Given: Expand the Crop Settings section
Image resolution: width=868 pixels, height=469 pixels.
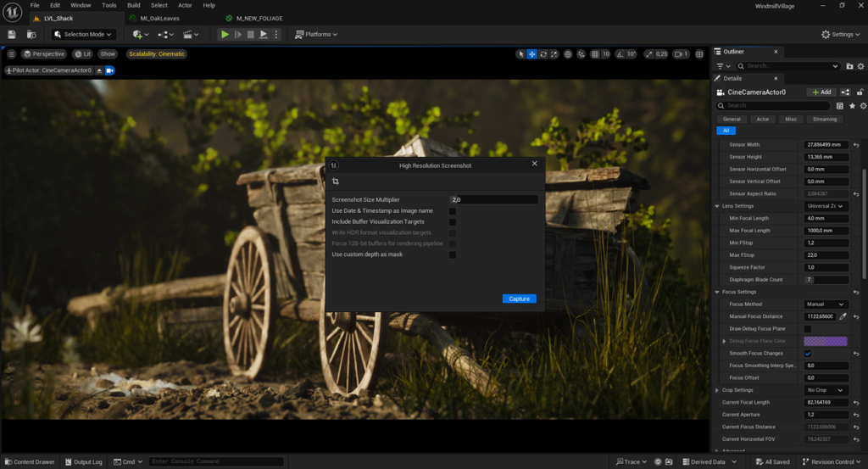Looking at the screenshot, I should coord(717,390).
